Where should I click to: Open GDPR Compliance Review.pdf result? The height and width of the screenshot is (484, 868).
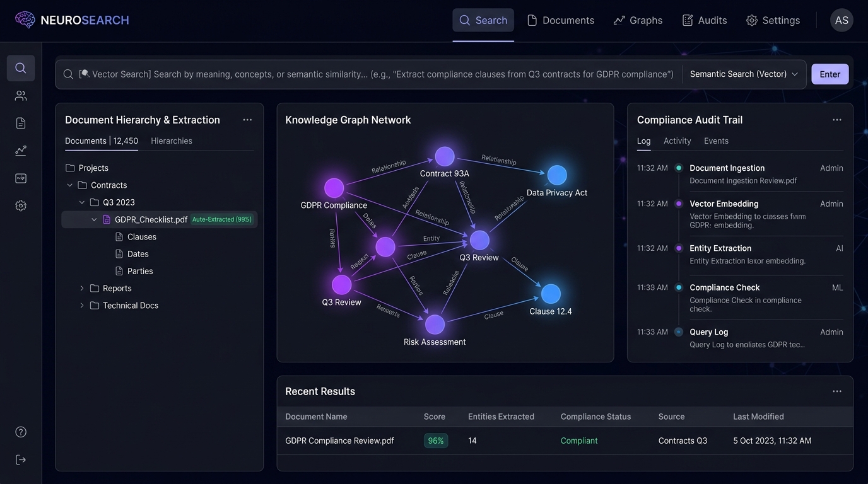(339, 441)
